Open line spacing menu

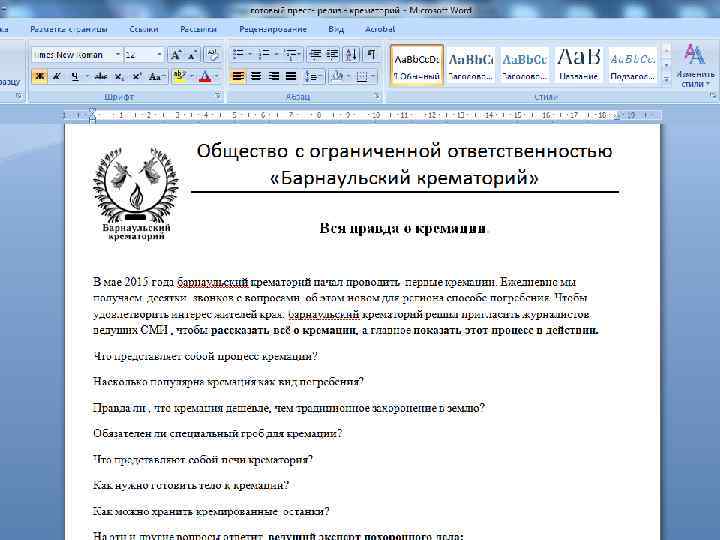click(314, 76)
